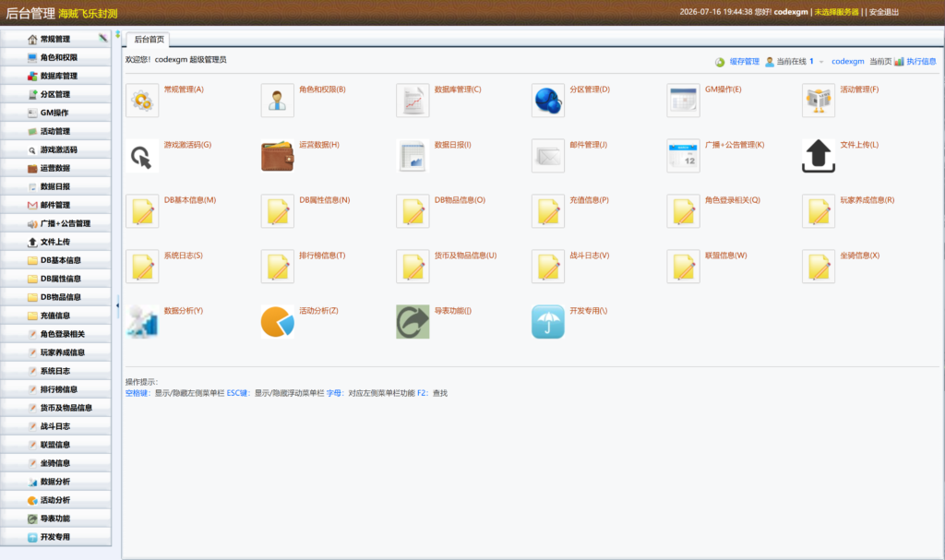945x560 pixels.
Task: Open the 常规管理(A) gear icon
Action: pyautogui.click(x=142, y=100)
